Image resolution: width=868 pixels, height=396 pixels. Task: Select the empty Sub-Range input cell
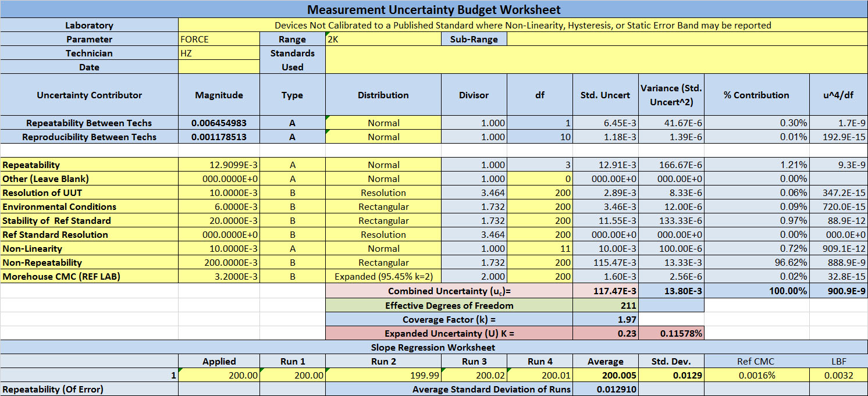686,39
